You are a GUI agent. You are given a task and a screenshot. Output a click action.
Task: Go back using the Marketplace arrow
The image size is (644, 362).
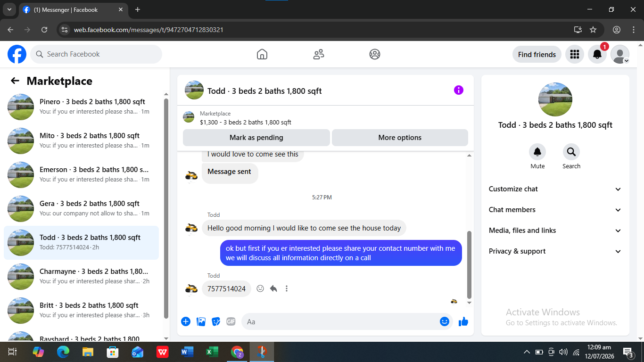pyautogui.click(x=15, y=81)
